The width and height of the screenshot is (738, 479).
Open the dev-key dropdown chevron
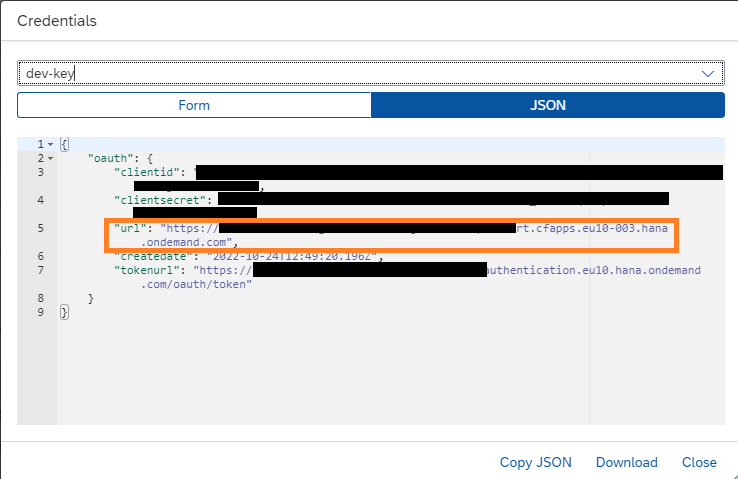click(709, 74)
